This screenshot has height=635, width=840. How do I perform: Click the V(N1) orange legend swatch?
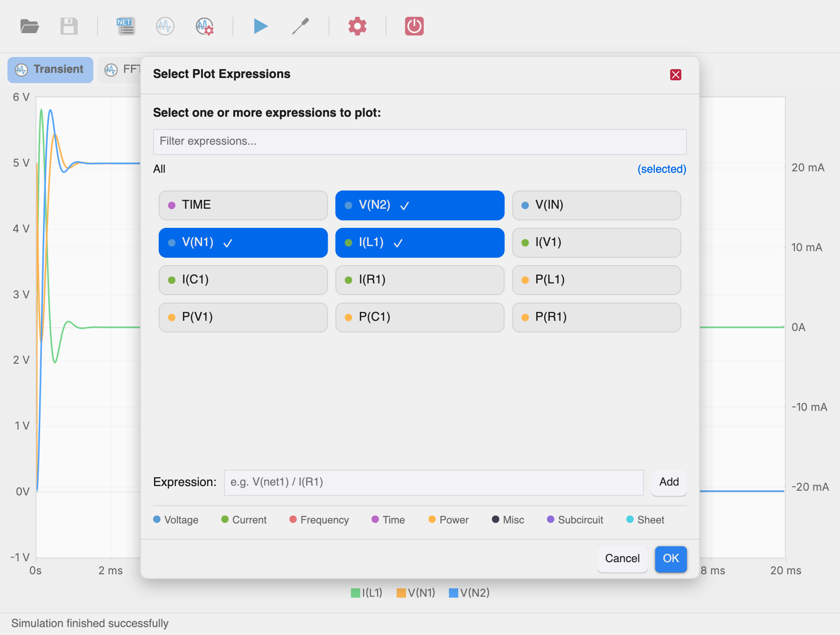tap(401, 593)
